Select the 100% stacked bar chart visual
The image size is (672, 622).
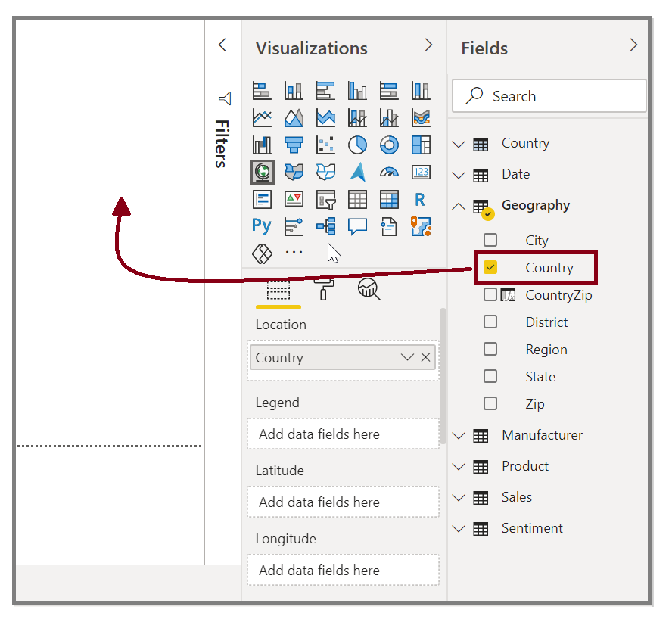(389, 91)
